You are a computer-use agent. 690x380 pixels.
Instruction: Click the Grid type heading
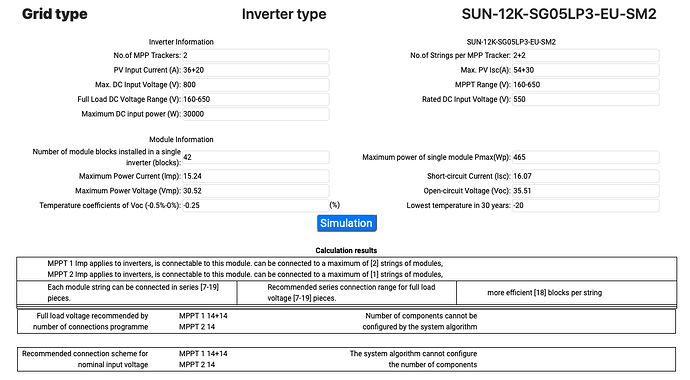[55, 14]
